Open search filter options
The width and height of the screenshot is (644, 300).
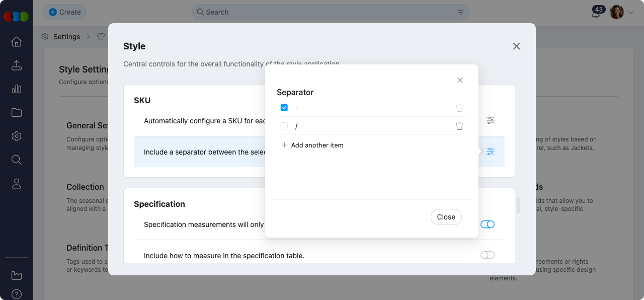(x=460, y=12)
